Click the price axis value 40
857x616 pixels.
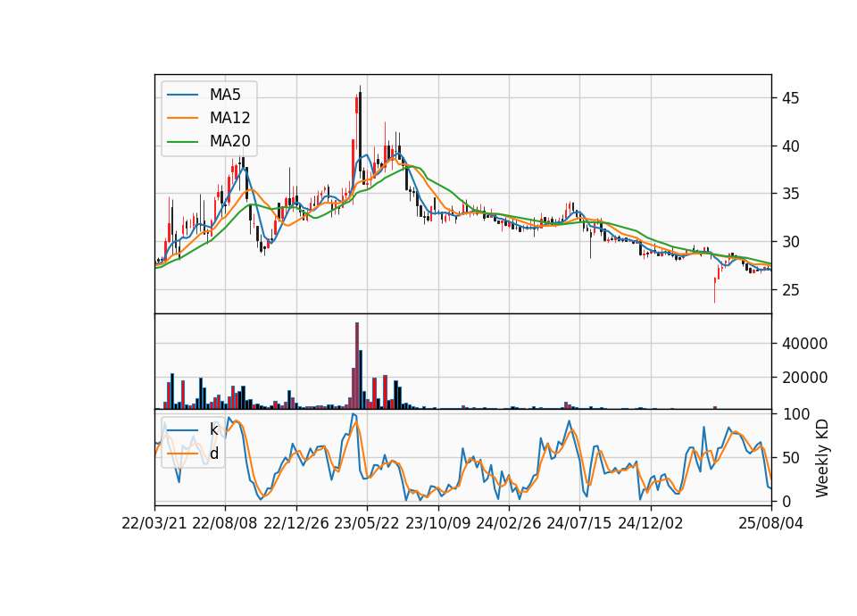(x=790, y=146)
